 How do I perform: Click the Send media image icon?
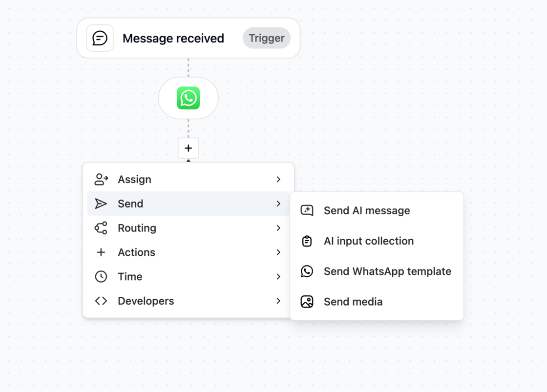point(307,302)
